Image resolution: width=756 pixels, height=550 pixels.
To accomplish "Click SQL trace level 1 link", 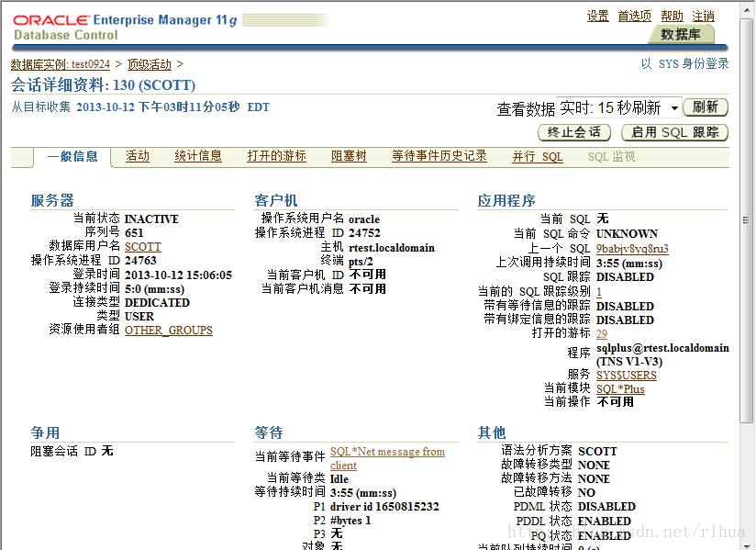I will coord(599,292).
